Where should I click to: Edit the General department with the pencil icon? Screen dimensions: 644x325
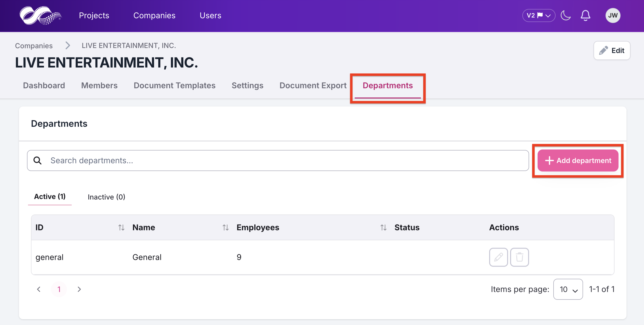(x=498, y=257)
